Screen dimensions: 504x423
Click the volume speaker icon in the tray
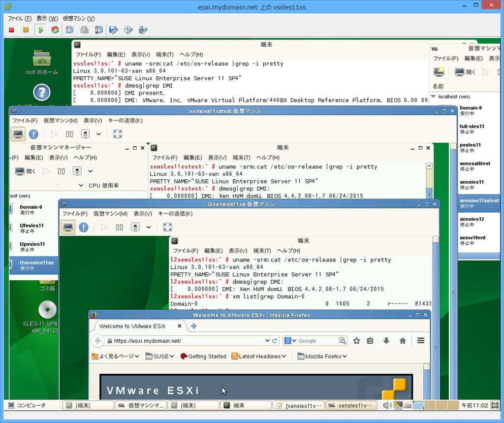(387, 405)
